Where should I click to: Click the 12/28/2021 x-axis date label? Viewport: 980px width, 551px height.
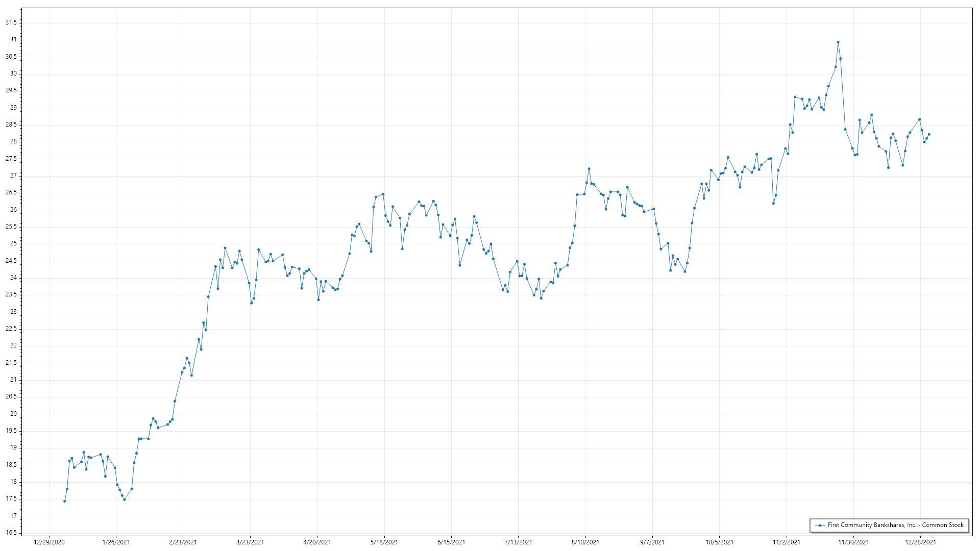tap(921, 542)
